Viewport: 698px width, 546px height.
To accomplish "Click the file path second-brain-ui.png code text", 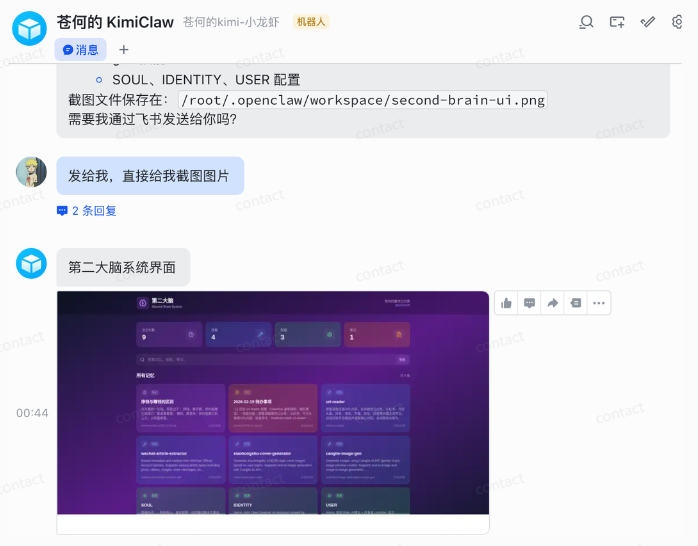I will coord(363,100).
